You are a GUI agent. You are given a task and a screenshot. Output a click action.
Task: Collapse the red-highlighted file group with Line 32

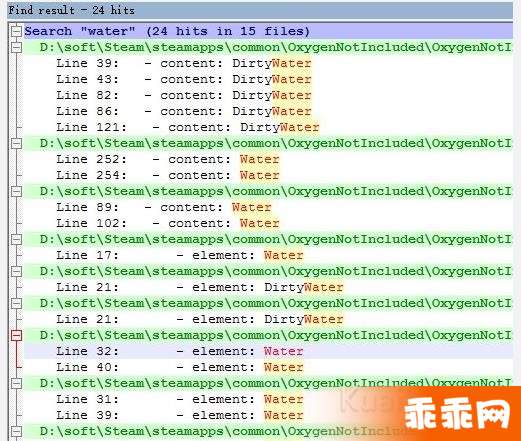click(16, 335)
